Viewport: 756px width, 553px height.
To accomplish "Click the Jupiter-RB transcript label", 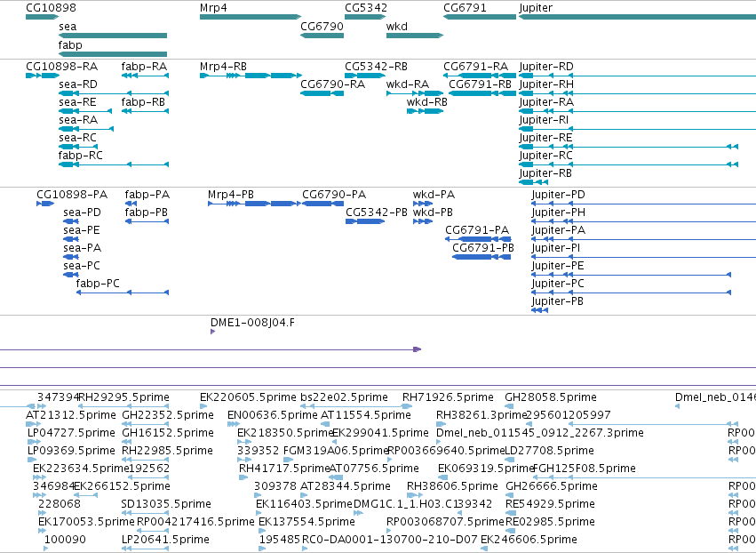I will click(x=545, y=173).
